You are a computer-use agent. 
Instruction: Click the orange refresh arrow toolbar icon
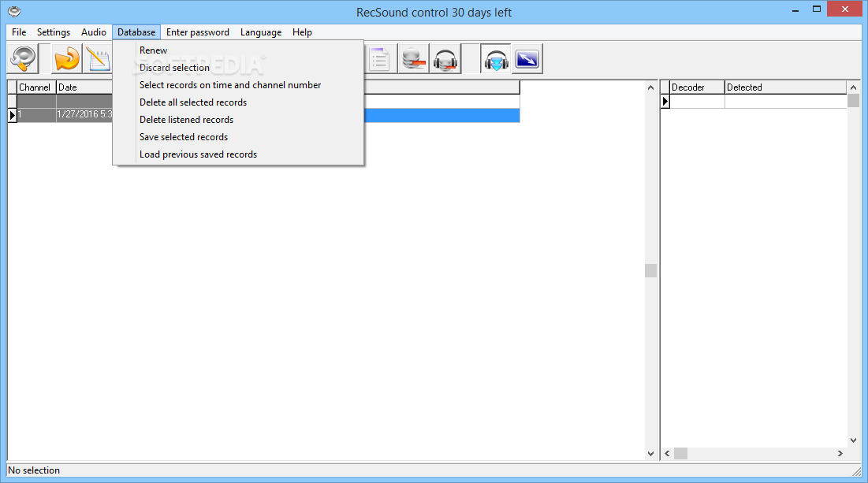point(67,58)
